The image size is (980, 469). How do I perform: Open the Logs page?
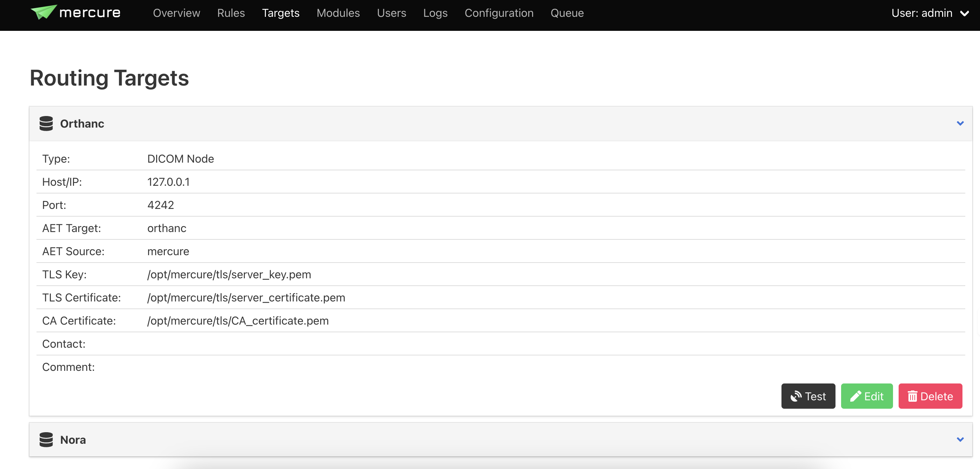click(435, 13)
